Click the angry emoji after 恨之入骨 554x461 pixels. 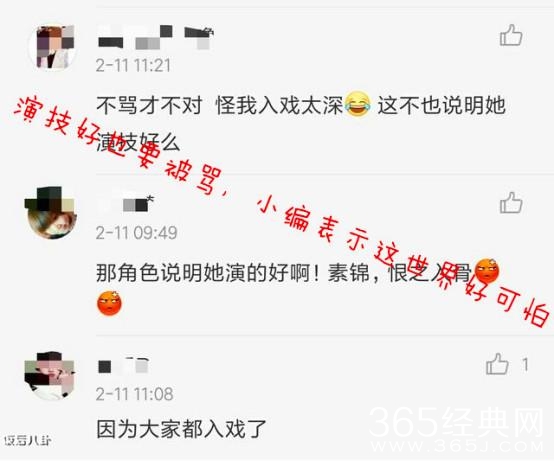point(487,271)
